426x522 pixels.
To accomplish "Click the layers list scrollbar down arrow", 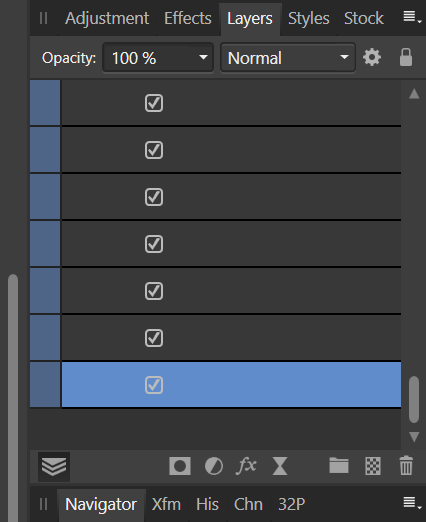I will 414,437.
